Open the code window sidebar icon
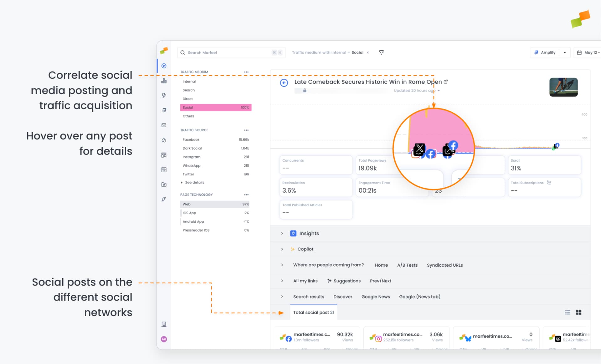The height and width of the screenshot is (364, 601). [x=164, y=170]
